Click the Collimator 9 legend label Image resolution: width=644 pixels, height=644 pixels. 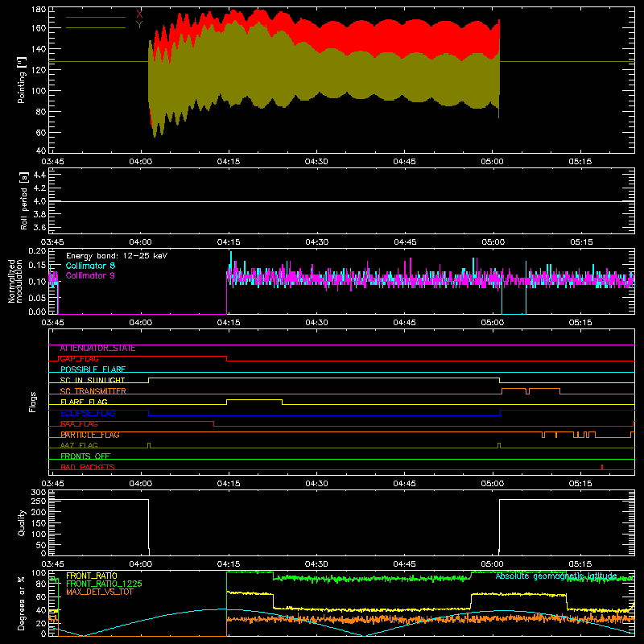coord(90,275)
